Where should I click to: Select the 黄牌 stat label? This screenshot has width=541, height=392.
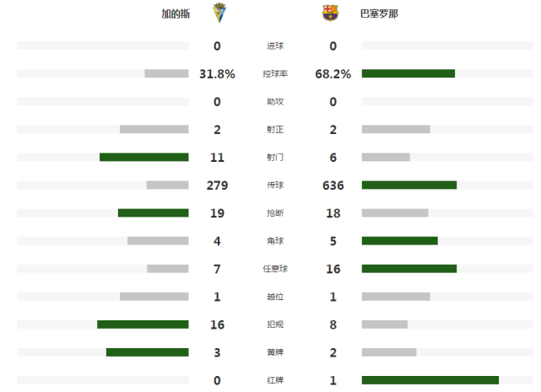coord(275,352)
